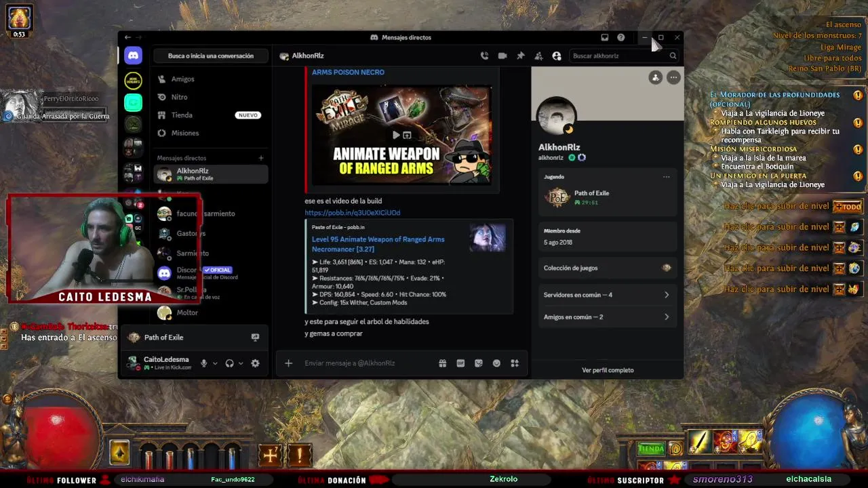Screen dimensions: 868x488
Task: Click the Paste of Exile embed thumbnail
Action: point(488,238)
